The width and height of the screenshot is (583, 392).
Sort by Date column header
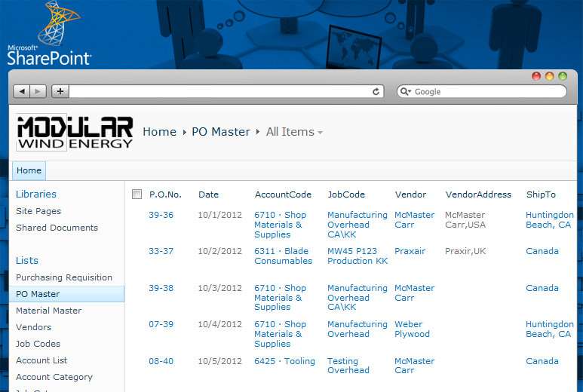(x=209, y=194)
